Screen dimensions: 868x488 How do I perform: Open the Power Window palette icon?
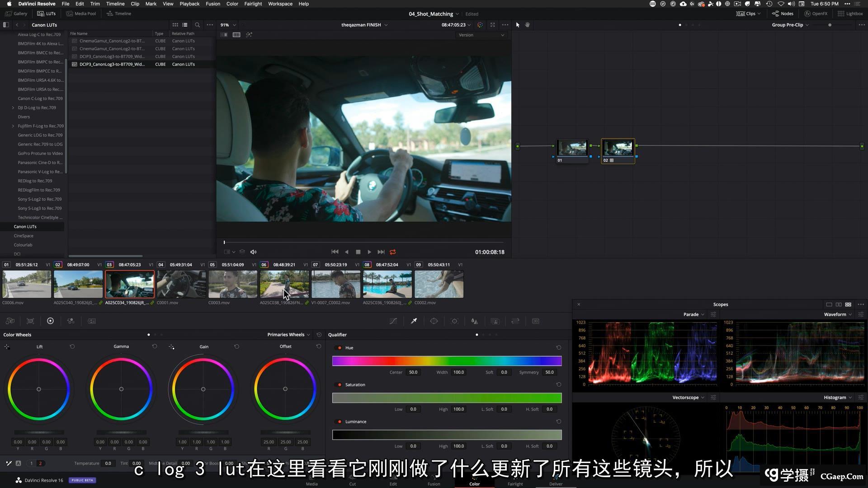point(434,321)
